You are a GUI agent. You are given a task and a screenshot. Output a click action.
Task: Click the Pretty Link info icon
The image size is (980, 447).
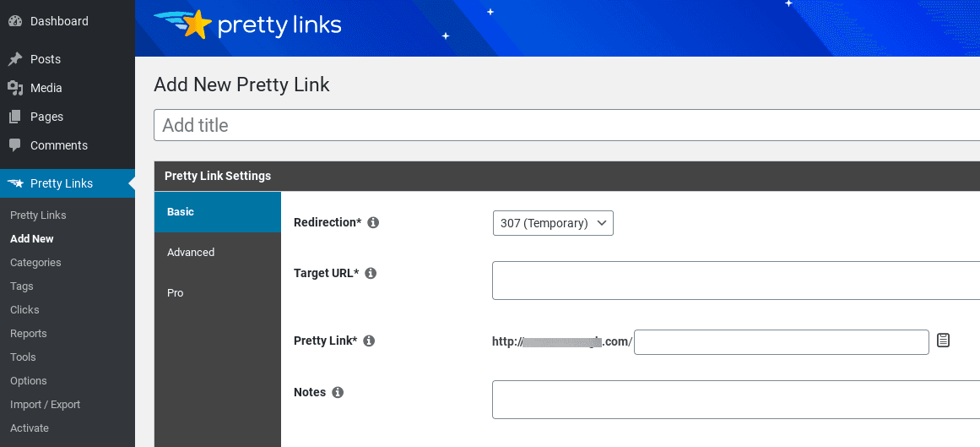point(369,341)
